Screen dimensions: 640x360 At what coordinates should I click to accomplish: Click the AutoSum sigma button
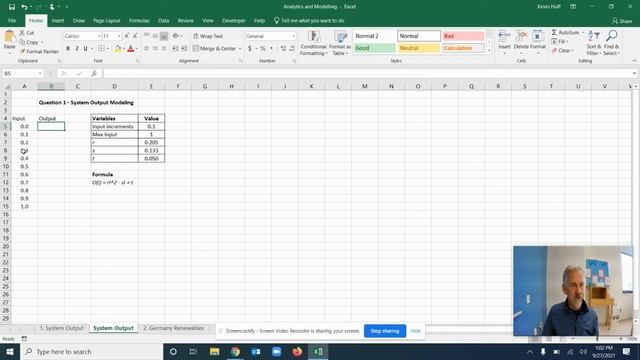565,33
